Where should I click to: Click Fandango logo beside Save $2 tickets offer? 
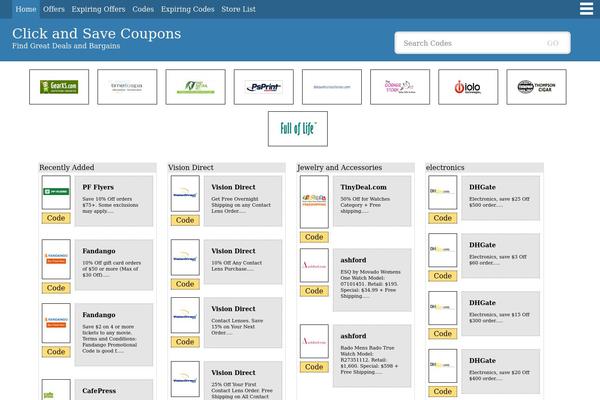pos(56,323)
